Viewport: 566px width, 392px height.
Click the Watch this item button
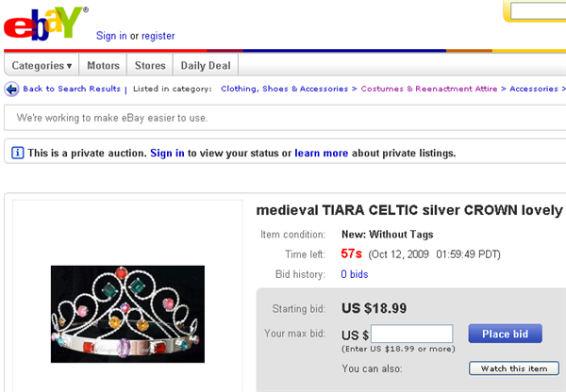point(514,368)
